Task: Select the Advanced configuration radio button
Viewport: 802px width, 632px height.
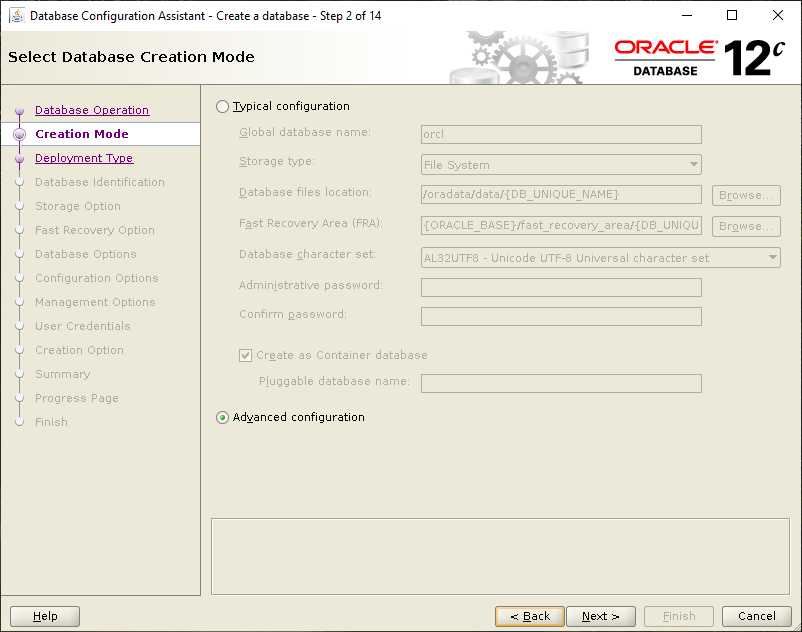Action: pyautogui.click(x=222, y=417)
